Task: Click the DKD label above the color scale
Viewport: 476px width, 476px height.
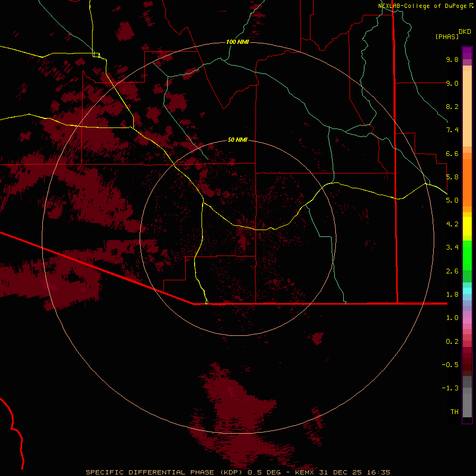Action: [x=464, y=32]
